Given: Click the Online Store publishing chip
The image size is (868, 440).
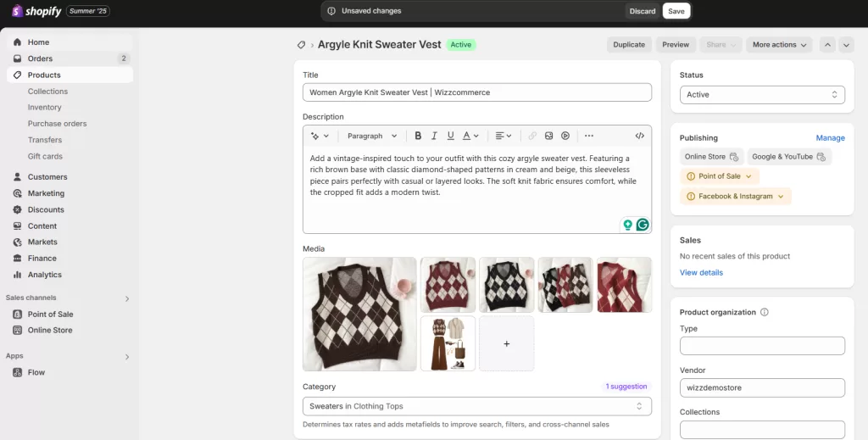Looking at the screenshot, I should tap(711, 157).
